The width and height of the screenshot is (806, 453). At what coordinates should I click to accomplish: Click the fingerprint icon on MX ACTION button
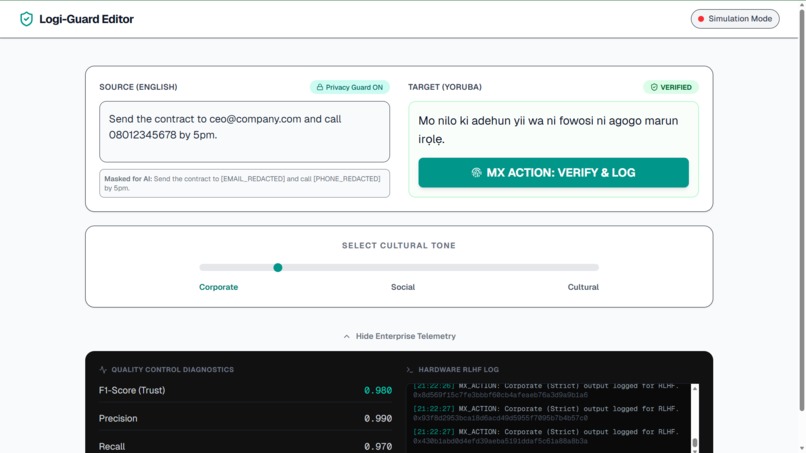(x=477, y=173)
